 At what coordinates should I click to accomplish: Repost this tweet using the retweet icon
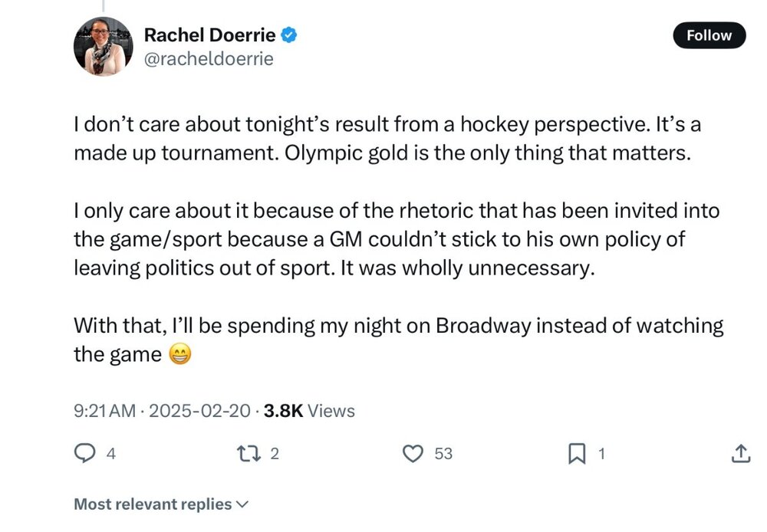click(251, 454)
